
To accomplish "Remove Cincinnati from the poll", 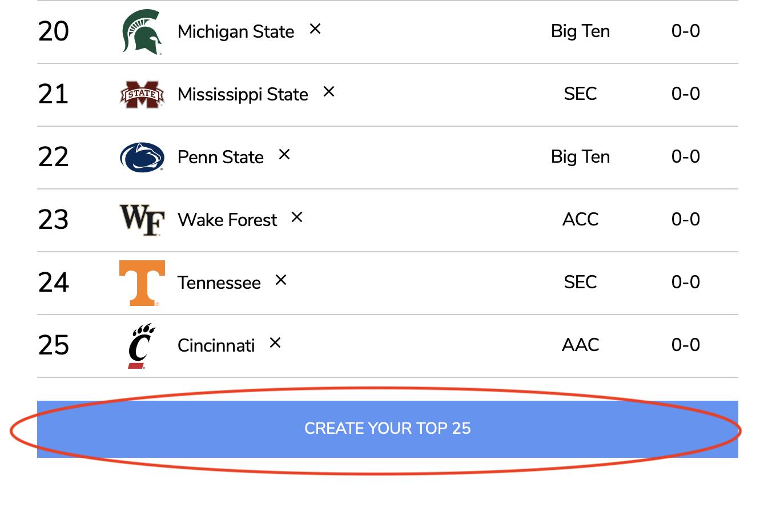I will [275, 342].
